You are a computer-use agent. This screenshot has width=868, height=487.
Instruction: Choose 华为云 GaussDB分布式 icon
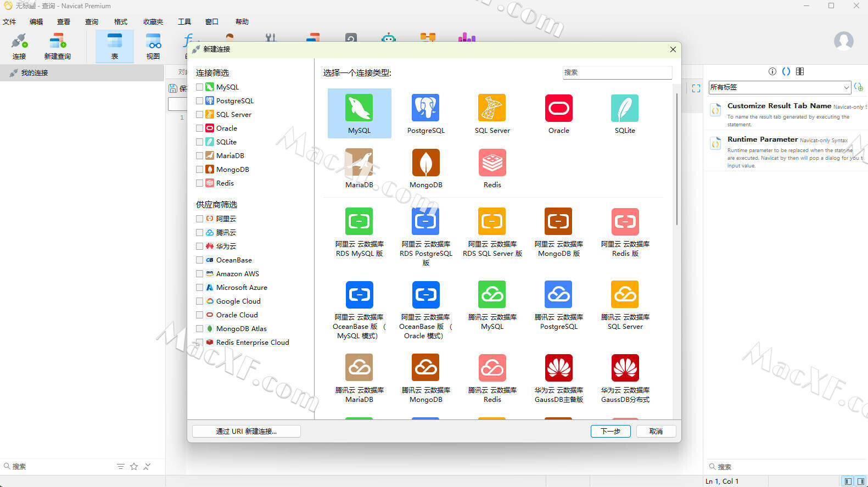pos(625,367)
